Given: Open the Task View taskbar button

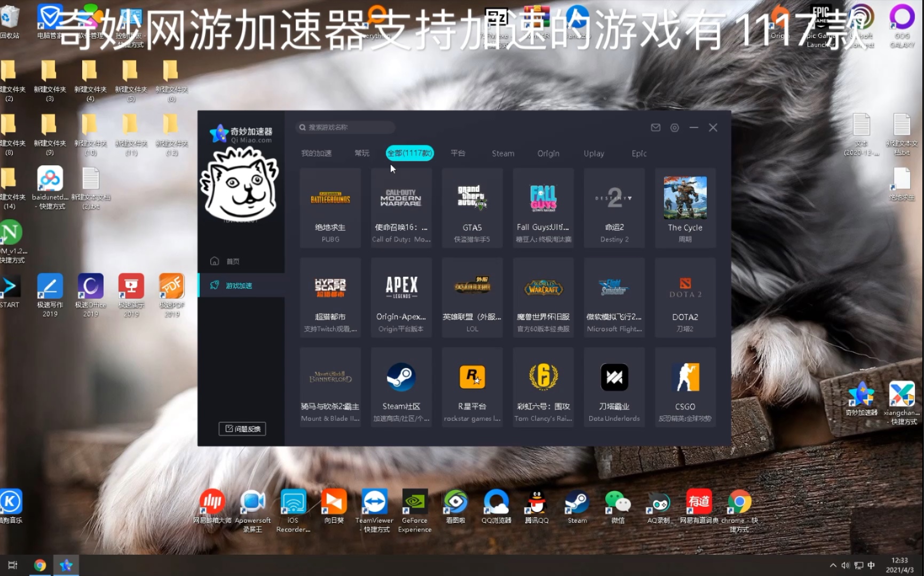Looking at the screenshot, I should (x=13, y=565).
